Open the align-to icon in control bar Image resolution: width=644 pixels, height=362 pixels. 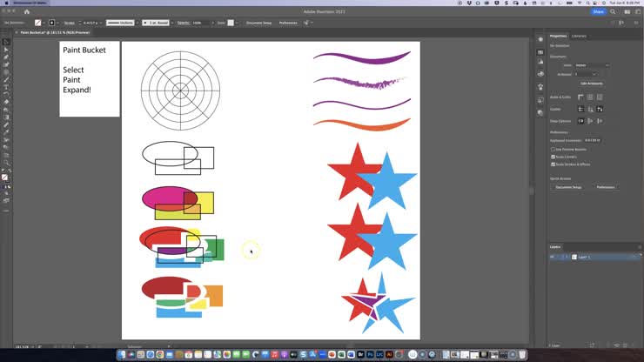coord(306,23)
